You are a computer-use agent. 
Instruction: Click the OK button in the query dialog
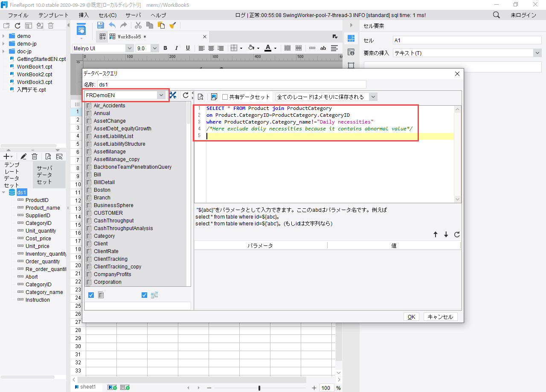(x=411, y=317)
